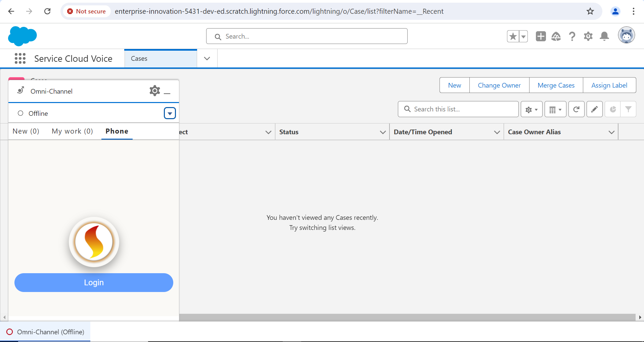Toggle the Omni-Channel (Offline) utility bar item
The image size is (644, 342).
tap(45, 332)
